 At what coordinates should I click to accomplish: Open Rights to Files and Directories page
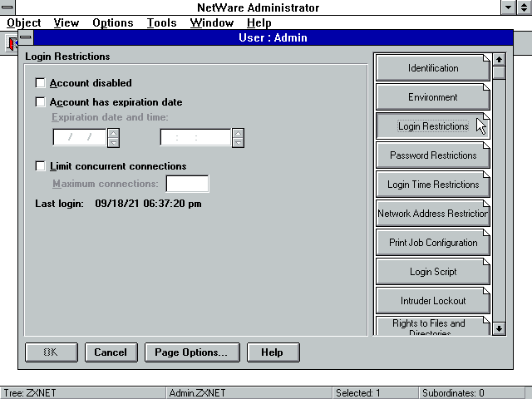tap(433, 327)
